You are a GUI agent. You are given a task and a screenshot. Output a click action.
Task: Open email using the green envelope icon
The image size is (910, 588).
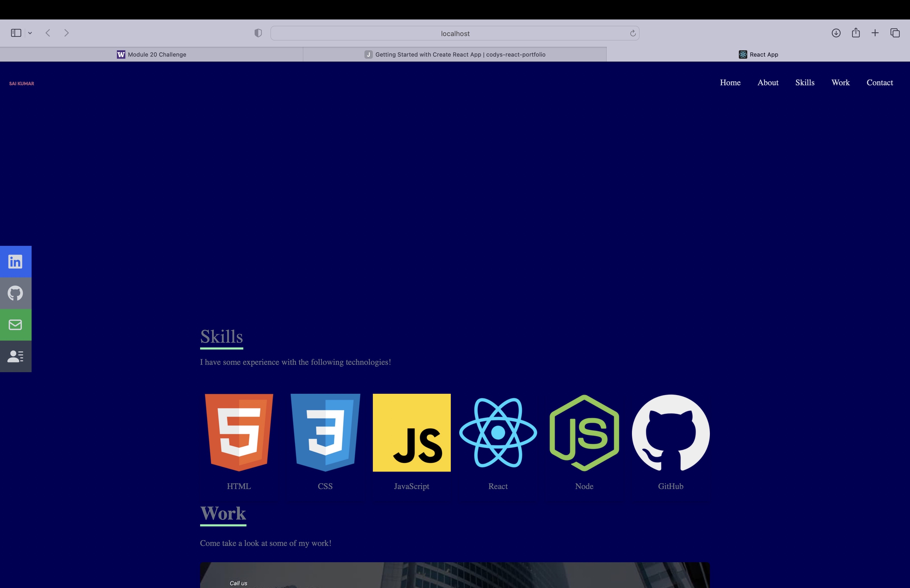(15, 325)
